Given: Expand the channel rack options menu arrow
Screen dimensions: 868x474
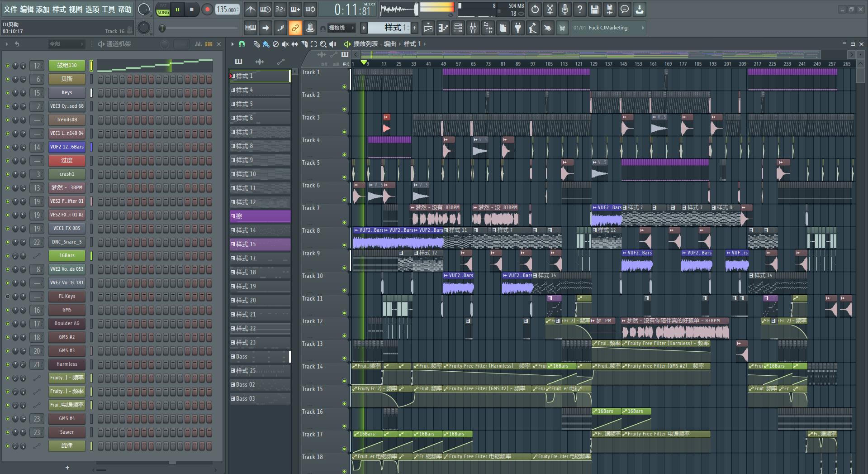Looking at the screenshot, I should pyautogui.click(x=7, y=44).
